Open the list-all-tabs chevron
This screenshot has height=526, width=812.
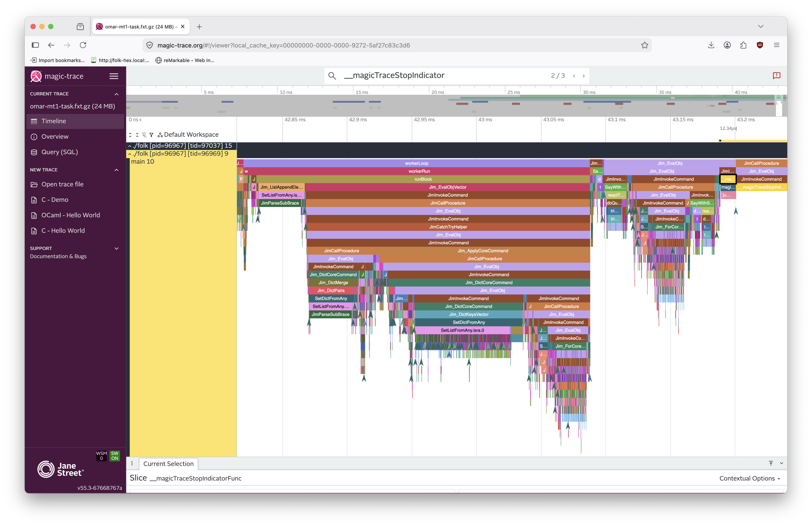pyautogui.click(x=761, y=26)
